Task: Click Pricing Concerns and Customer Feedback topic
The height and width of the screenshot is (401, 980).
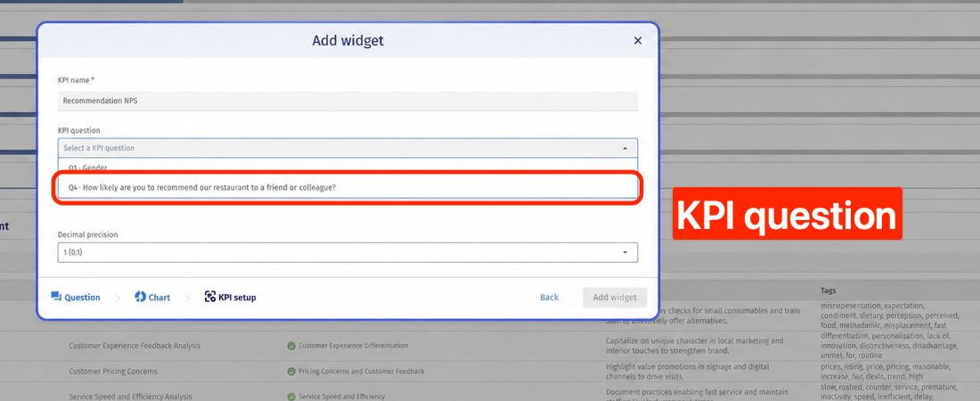Action: click(361, 371)
